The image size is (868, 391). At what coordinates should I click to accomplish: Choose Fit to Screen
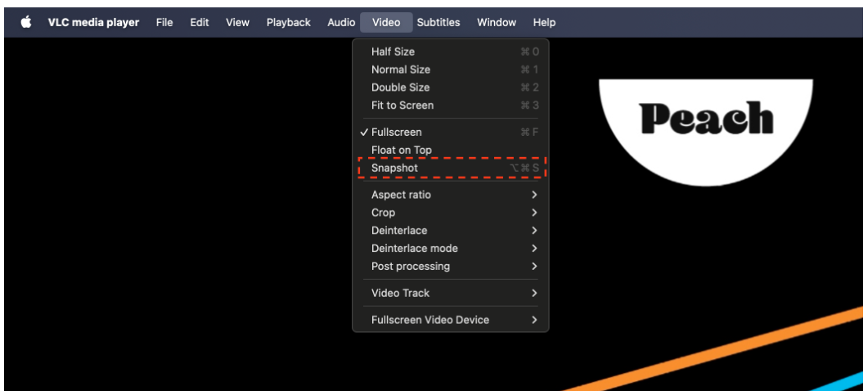coord(403,106)
